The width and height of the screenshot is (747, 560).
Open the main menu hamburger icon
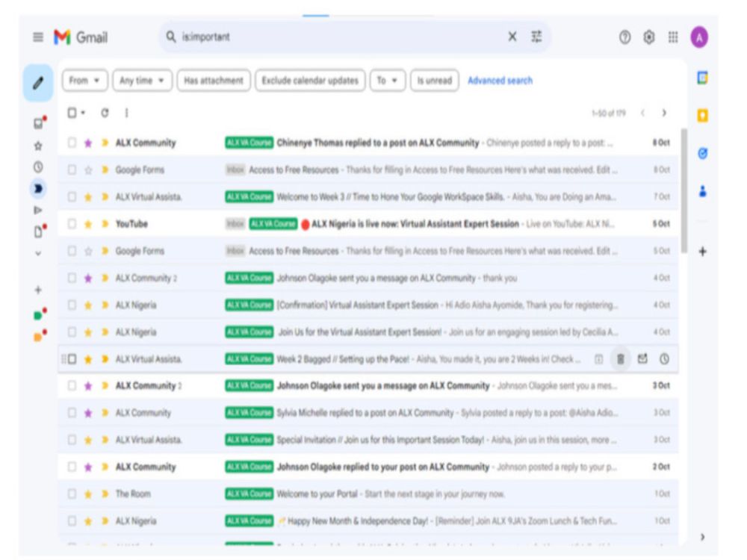tap(38, 37)
